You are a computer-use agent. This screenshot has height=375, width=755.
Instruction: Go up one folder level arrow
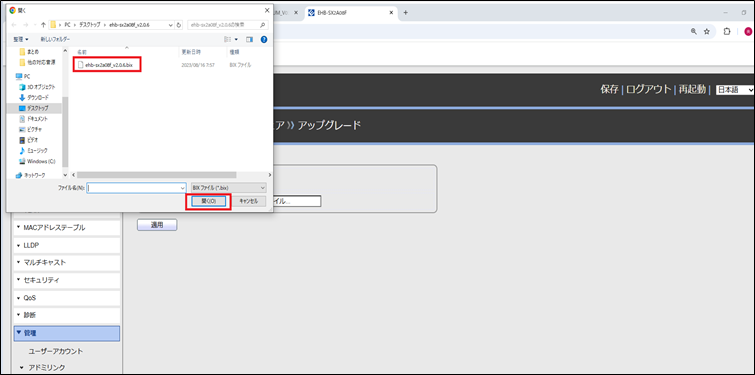pos(44,25)
